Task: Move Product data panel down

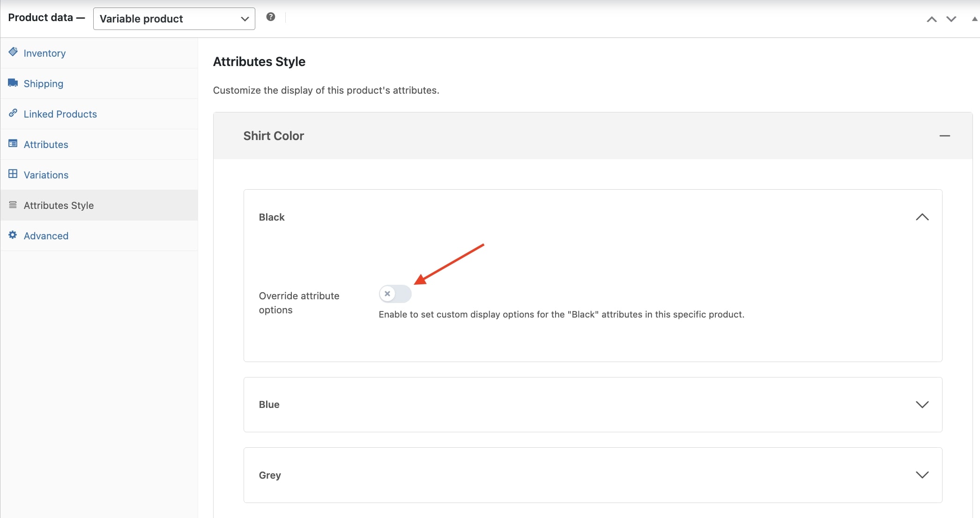Action: click(951, 19)
